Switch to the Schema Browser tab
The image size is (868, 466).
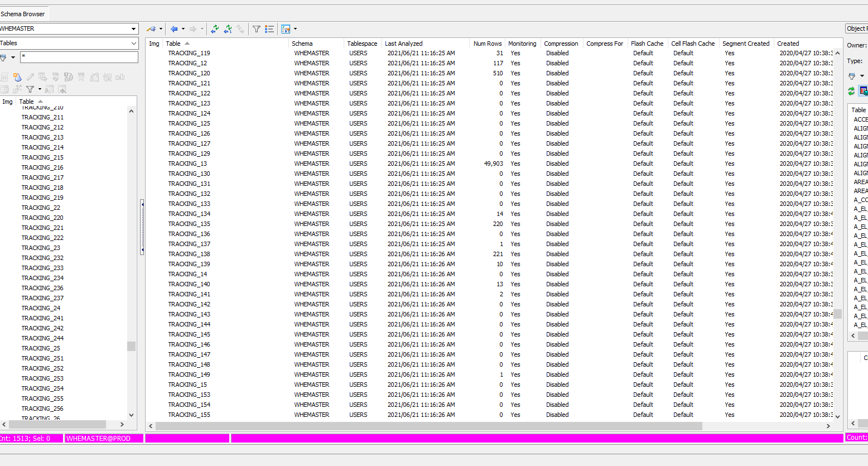[24, 15]
